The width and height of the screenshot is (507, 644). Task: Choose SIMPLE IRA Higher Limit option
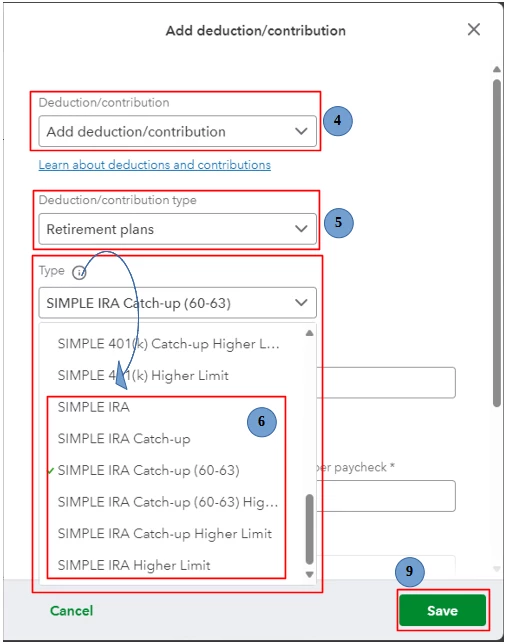tap(134, 565)
